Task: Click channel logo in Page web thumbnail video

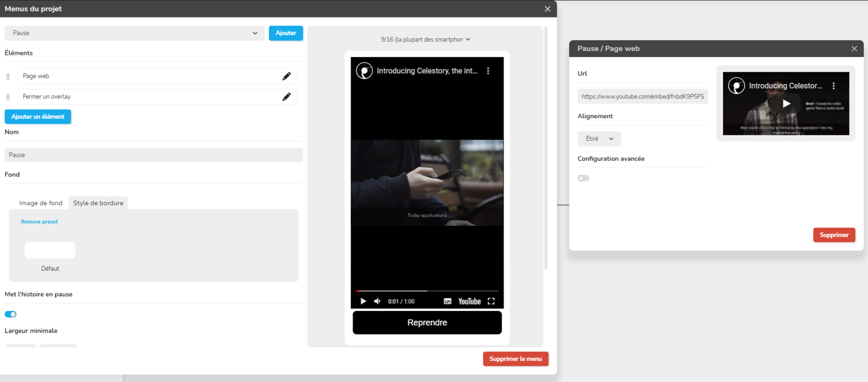Action: 737,86
